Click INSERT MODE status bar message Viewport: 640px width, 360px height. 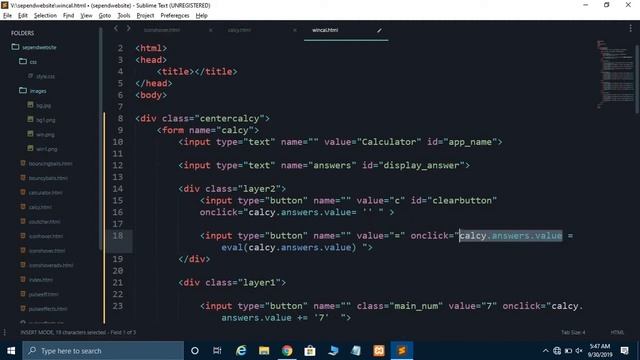point(78,332)
